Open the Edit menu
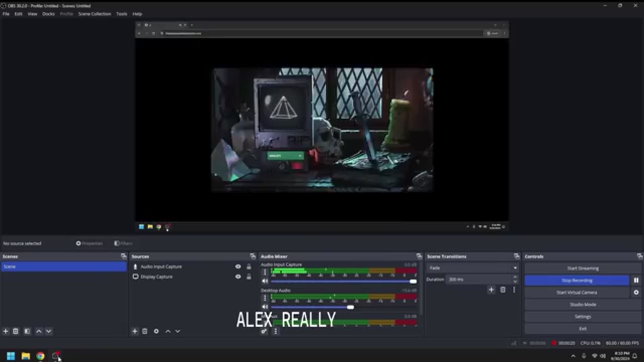The height and width of the screenshot is (362, 644). [x=18, y=14]
